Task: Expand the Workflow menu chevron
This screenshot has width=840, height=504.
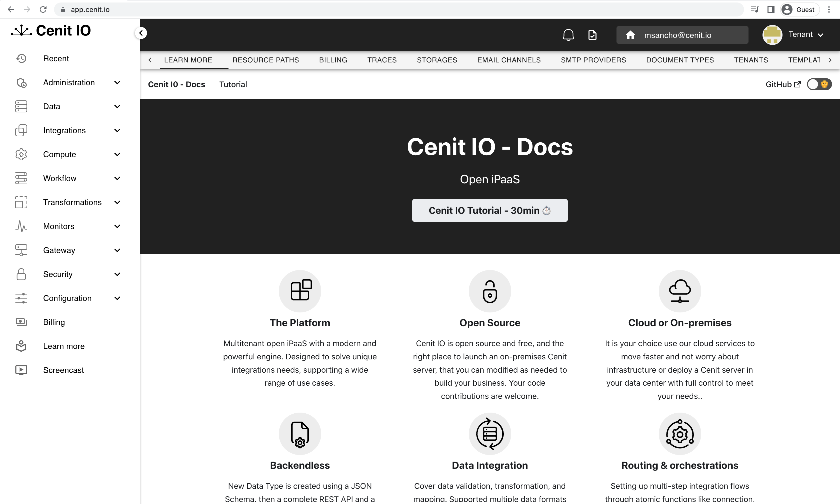Action: (117, 178)
